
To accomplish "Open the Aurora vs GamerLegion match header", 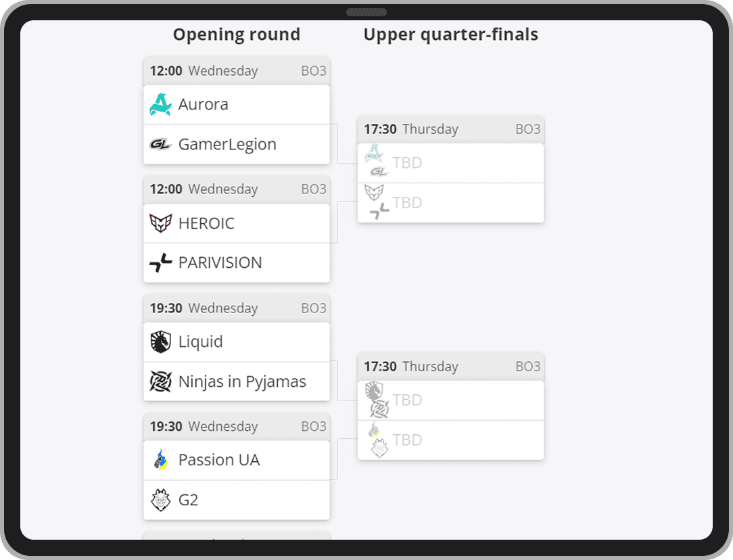I will point(237,71).
